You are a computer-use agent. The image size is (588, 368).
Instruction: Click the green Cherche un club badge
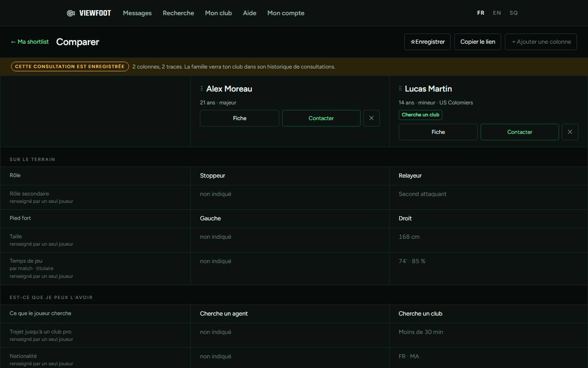420,115
